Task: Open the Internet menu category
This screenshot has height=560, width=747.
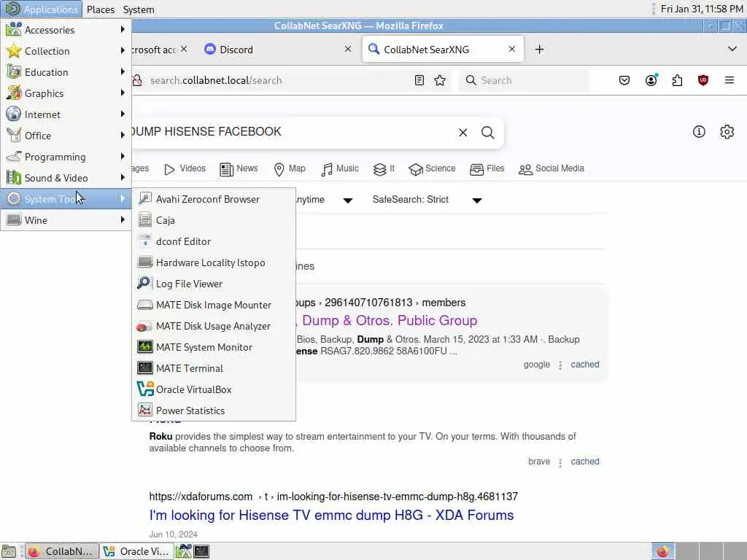Action: coord(66,114)
